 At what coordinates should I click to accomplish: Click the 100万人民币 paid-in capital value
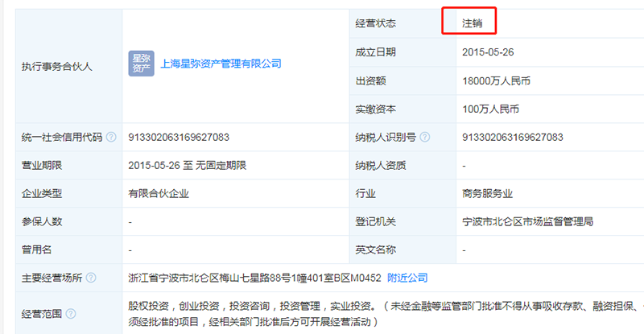491,109
